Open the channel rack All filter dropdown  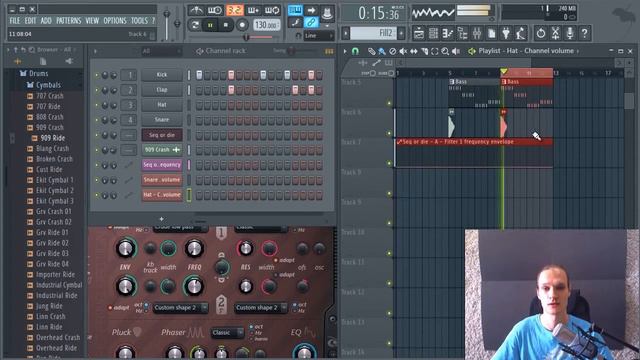point(161,51)
